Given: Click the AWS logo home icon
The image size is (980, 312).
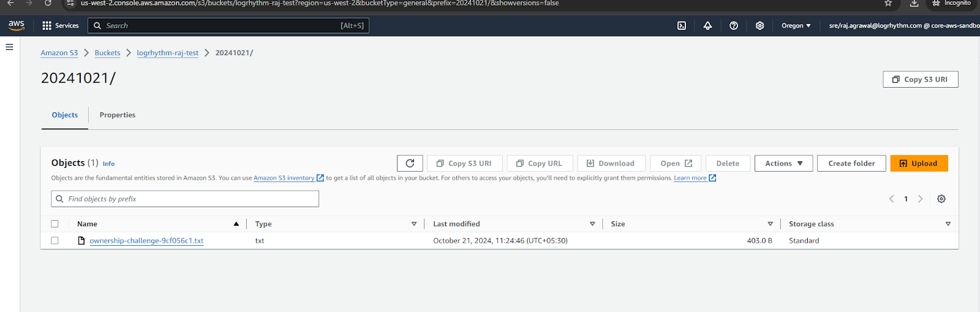Looking at the screenshot, I should 17,25.
